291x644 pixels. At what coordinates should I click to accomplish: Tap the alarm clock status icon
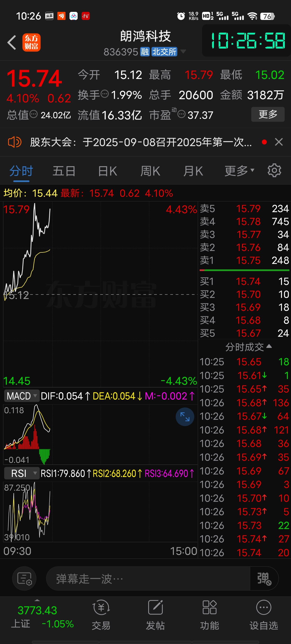tap(181, 16)
